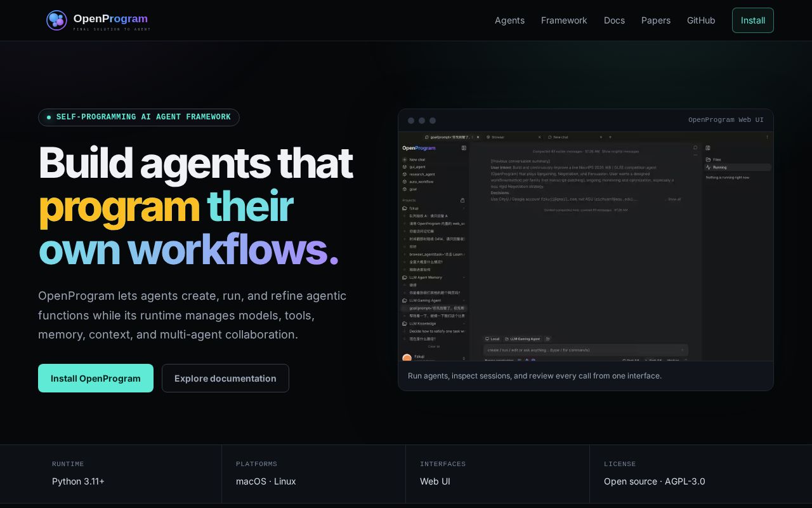This screenshot has height=508, width=812.
Task: Collapse the LLM Gaming Agent sidebar chevron
Action: (x=463, y=300)
